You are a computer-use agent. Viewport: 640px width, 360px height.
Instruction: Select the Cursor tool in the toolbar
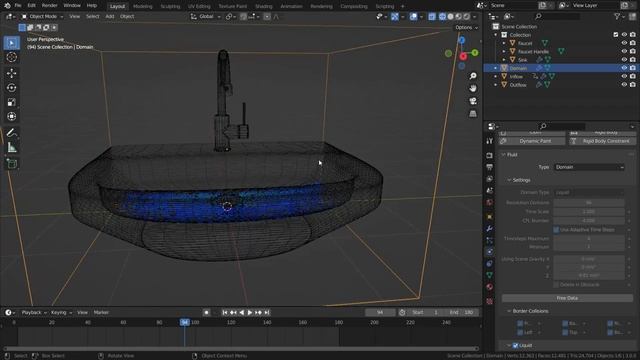click(x=11, y=57)
